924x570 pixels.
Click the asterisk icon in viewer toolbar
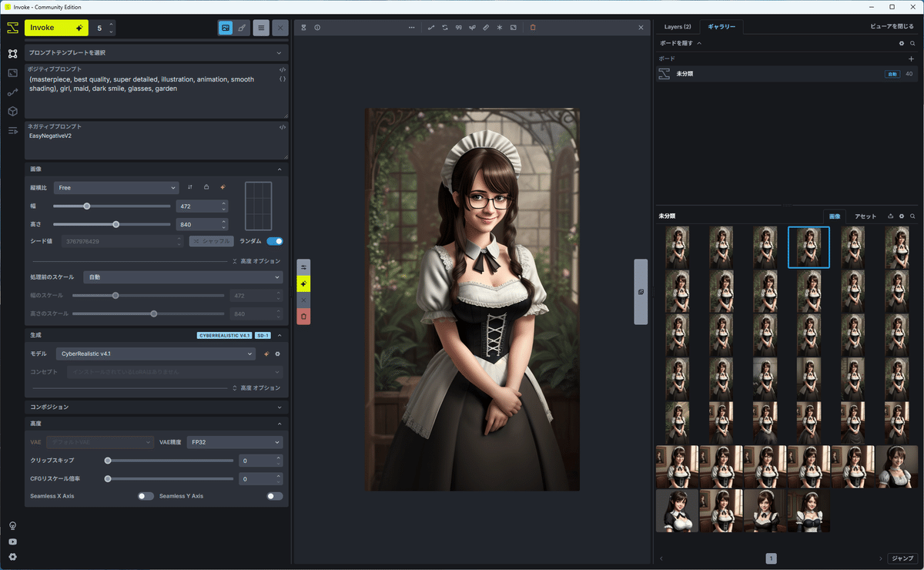click(x=499, y=28)
